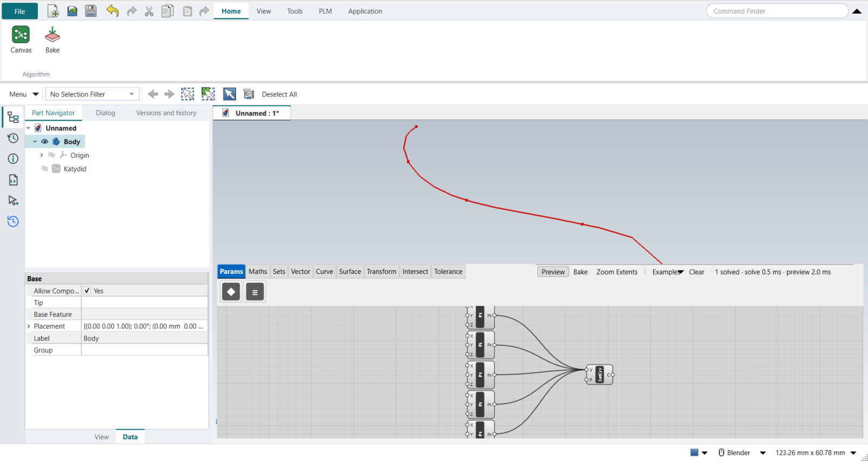The width and height of the screenshot is (868, 461).
Task: Hide the Body using its eye icon
Action: pyautogui.click(x=45, y=142)
